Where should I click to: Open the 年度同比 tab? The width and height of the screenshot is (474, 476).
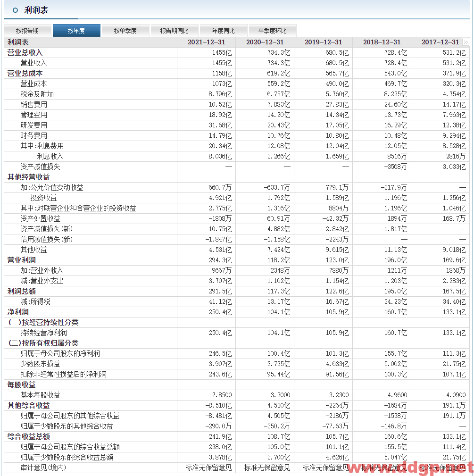coord(224,31)
